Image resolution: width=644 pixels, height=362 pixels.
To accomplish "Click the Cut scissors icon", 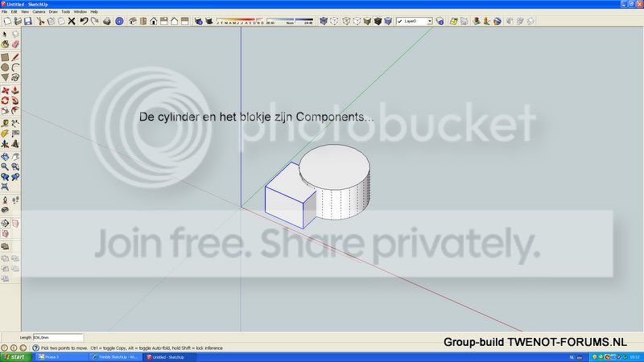I will pyautogui.click(x=41, y=21).
